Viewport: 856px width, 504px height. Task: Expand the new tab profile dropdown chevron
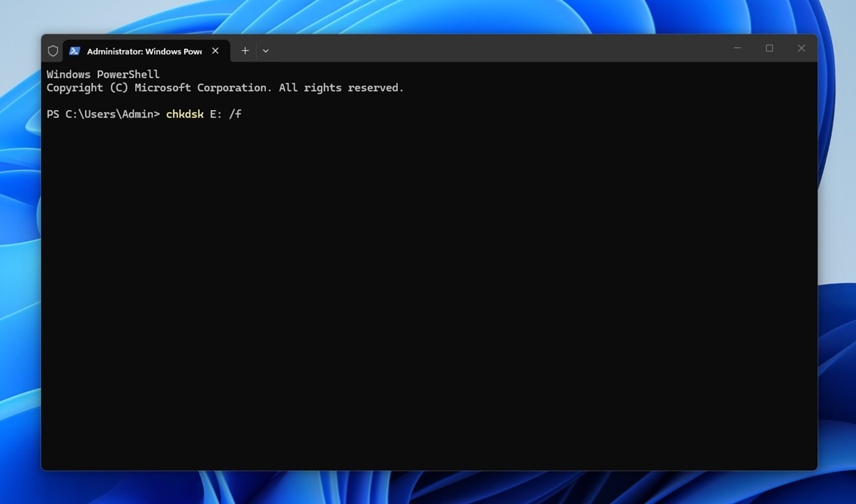(x=266, y=51)
